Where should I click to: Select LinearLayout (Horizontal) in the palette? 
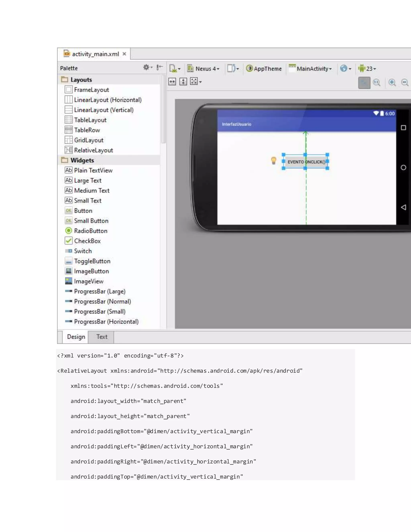[x=103, y=100]
